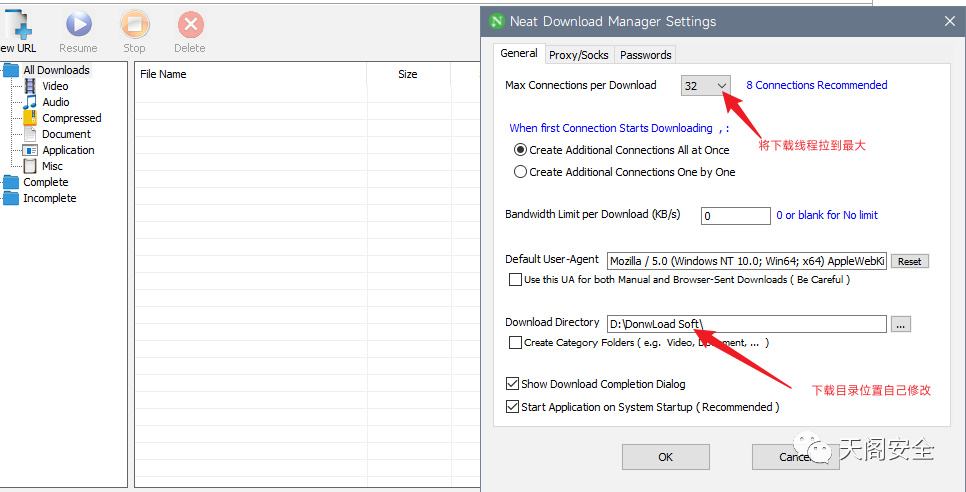Select the Document category page icon

pos(30,134)
